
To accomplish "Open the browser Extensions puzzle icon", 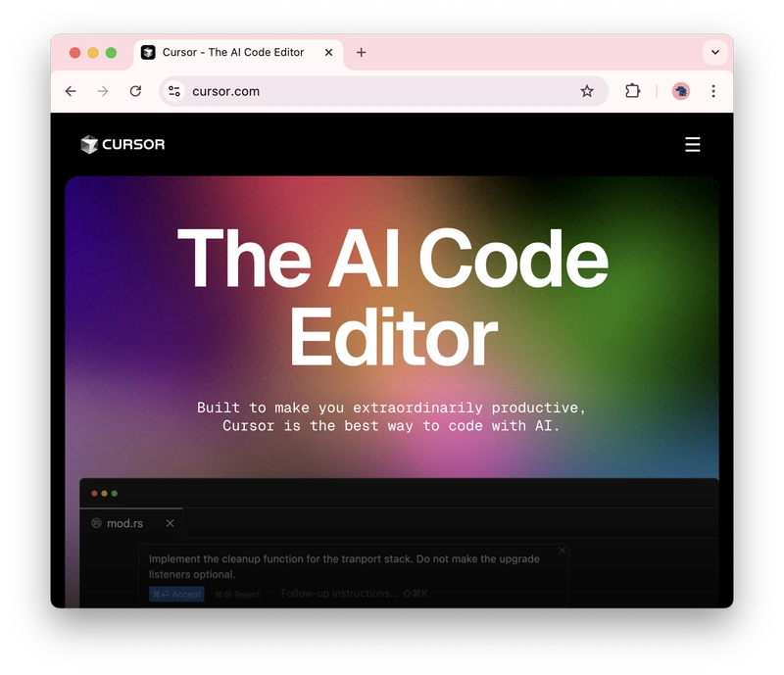I will click(632, 91).
